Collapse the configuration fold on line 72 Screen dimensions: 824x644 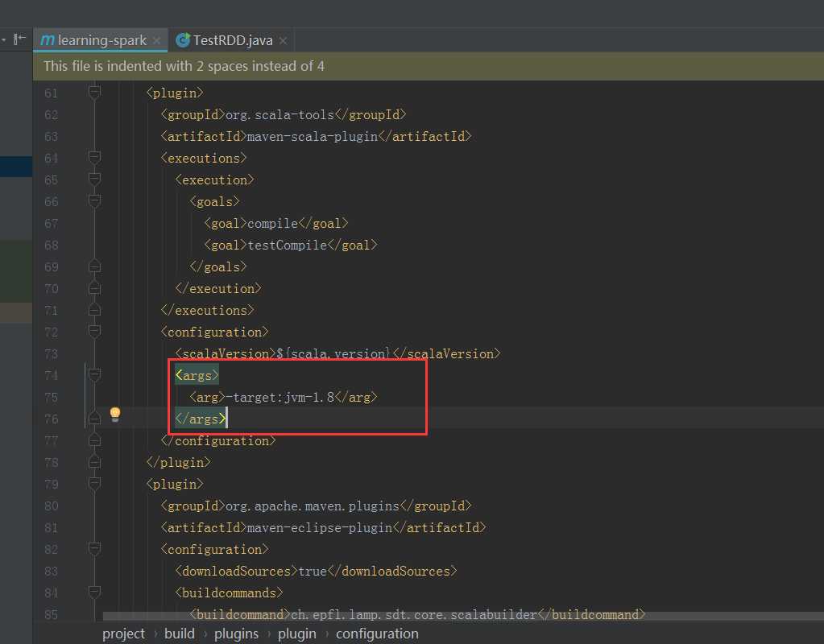[x=94, y=332]
